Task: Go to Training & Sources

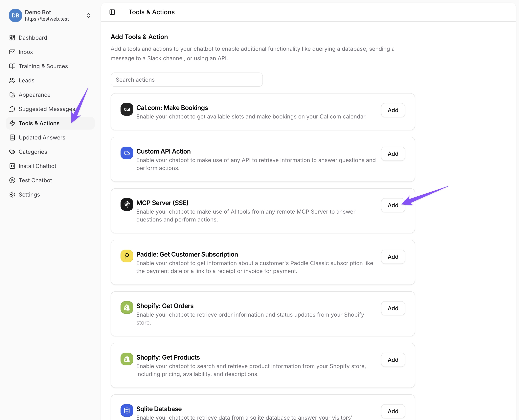Action: pyautogui.click(x=43, y=66)
